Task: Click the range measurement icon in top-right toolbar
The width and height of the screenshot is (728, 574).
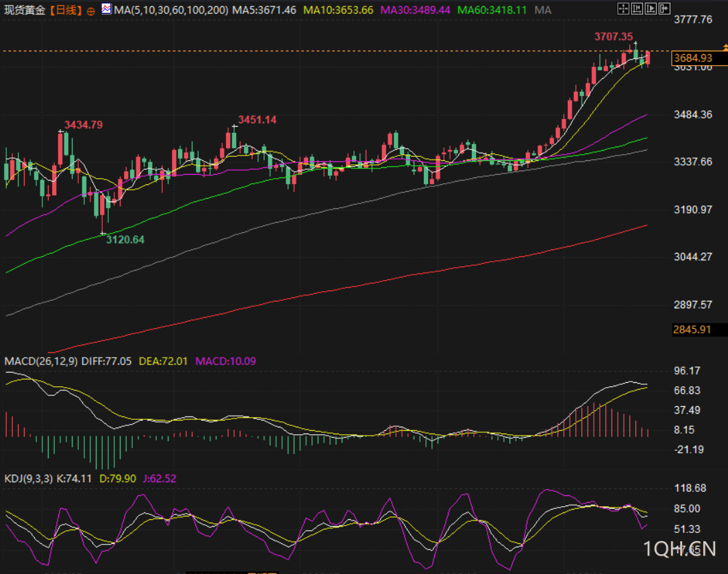Action: (x=636, y=9)
